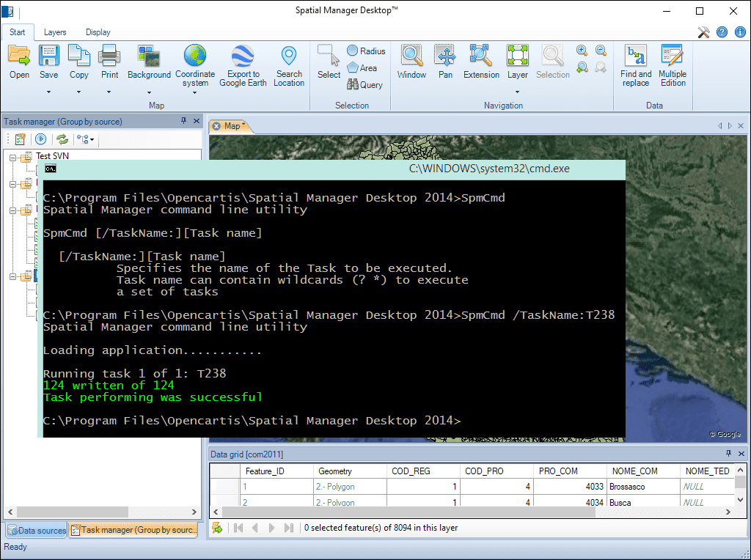Sort by the COD_REG column header

tap(423, 471)
